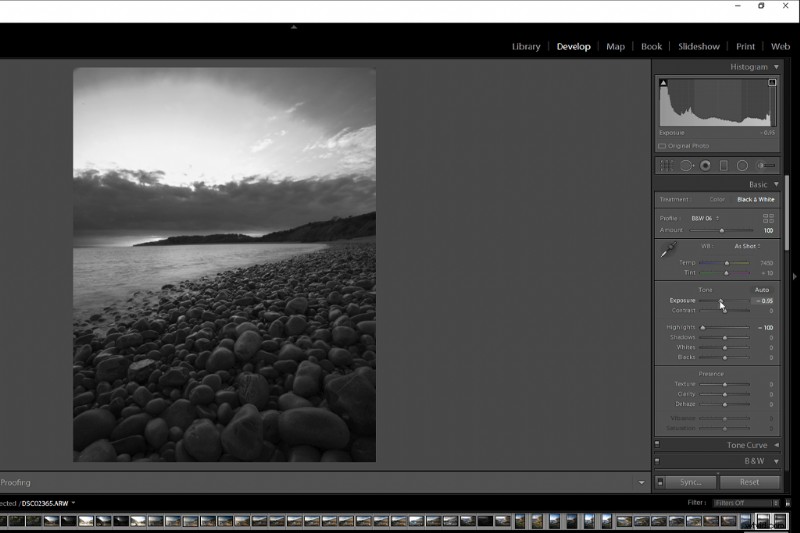Restore down the application window
Viewport: 800px width, 533px height.
pyautogui.click(x=761, y=6)
